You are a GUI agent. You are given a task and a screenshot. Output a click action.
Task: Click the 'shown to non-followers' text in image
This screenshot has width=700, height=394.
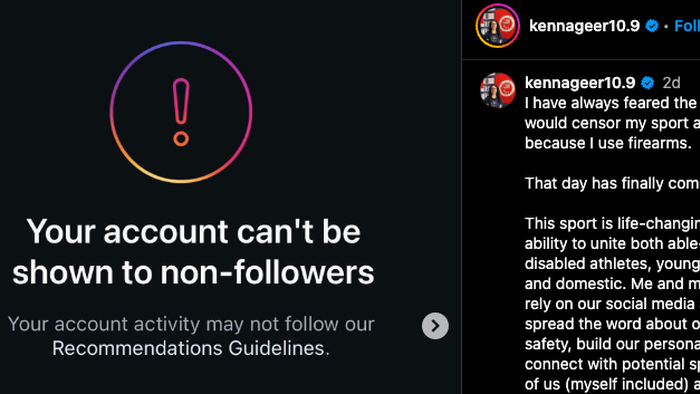(x=193, y=272)
